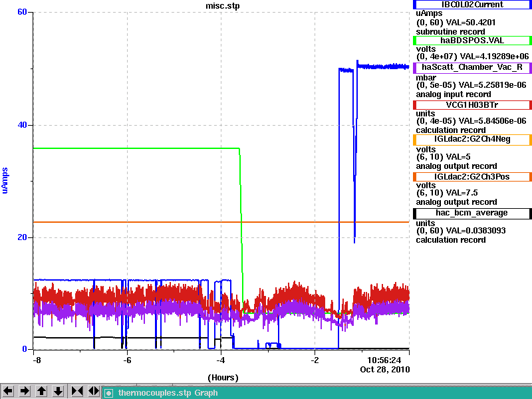Screen dimensions: 532x399
Task: Shift the plot down with the down arrow
Action: click(x=59, y=391)
